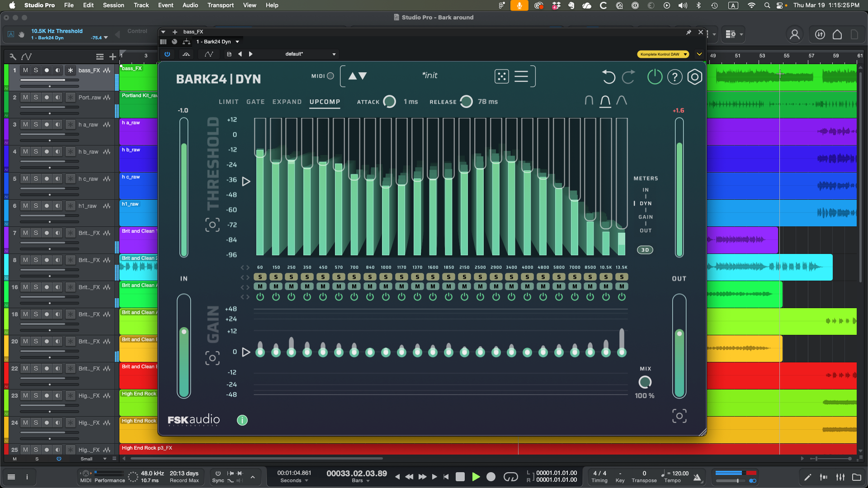Mute the 1000 Hz band
This screenshot has width=868, height=488.
click(x=386, y=286)
